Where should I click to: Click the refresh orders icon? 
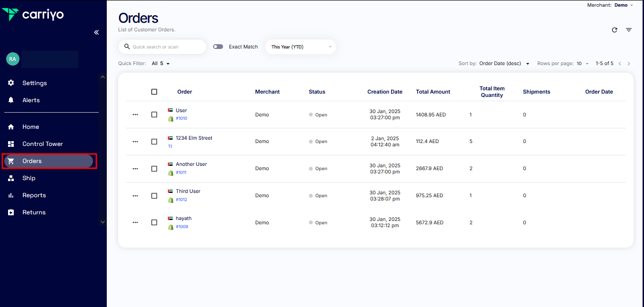pyautogui.click(x=615, y=30)
